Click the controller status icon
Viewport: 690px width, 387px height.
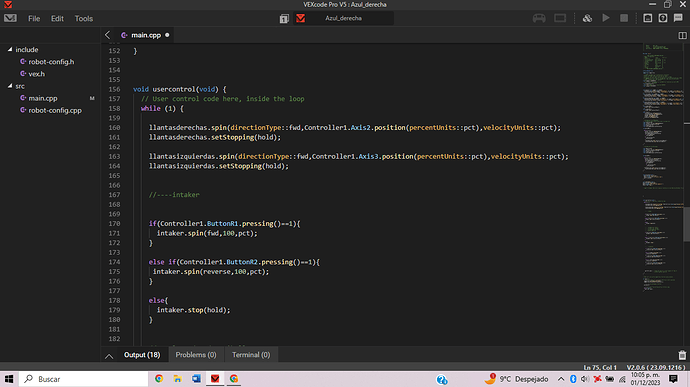[539, 18]
